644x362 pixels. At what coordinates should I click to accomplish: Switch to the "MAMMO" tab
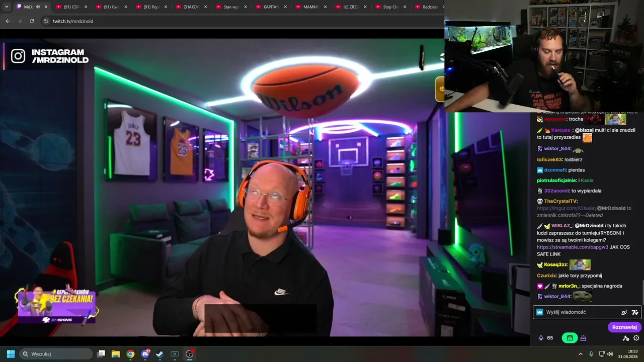311,7
